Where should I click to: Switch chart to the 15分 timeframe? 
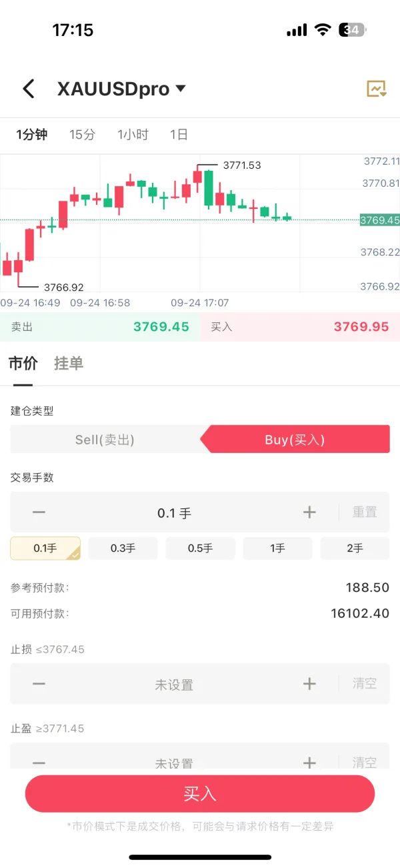click(82, 135)
